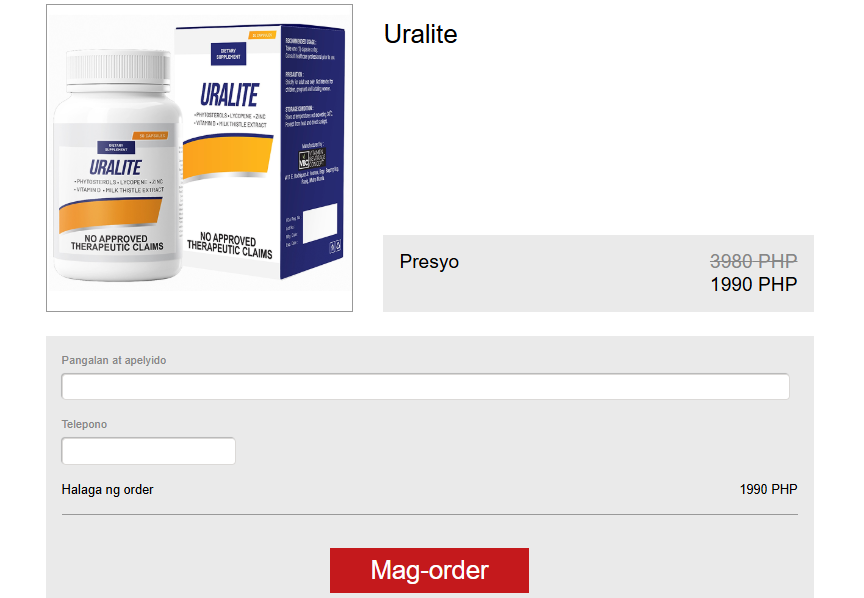Select the 1990 PHP order total

(768, 489)
